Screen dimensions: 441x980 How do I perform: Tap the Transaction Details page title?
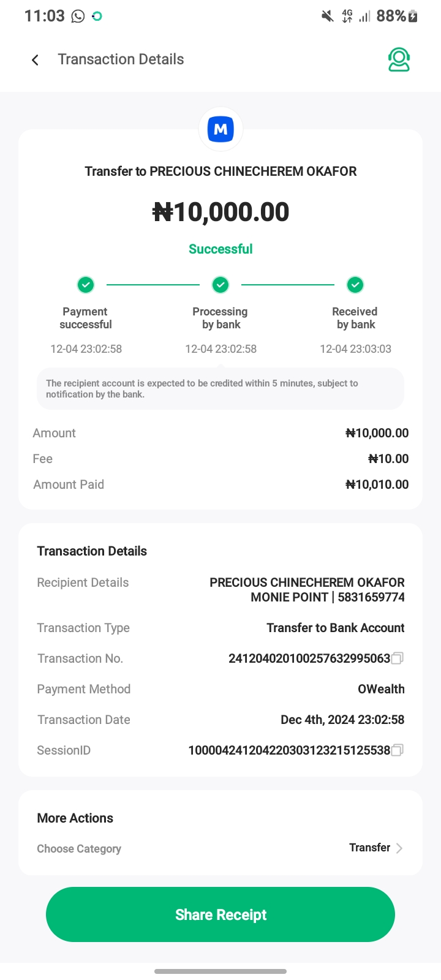pos(121,59)
